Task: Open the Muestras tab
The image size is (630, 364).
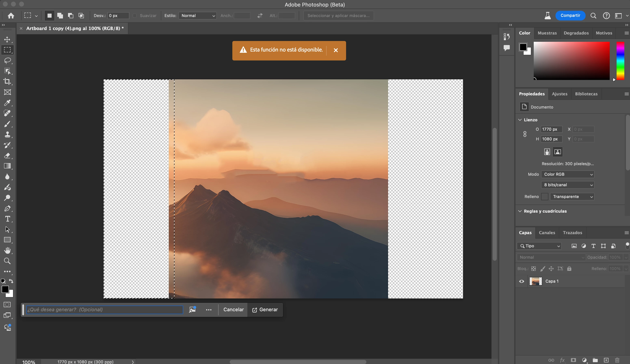Action: [x=547, y=33]
